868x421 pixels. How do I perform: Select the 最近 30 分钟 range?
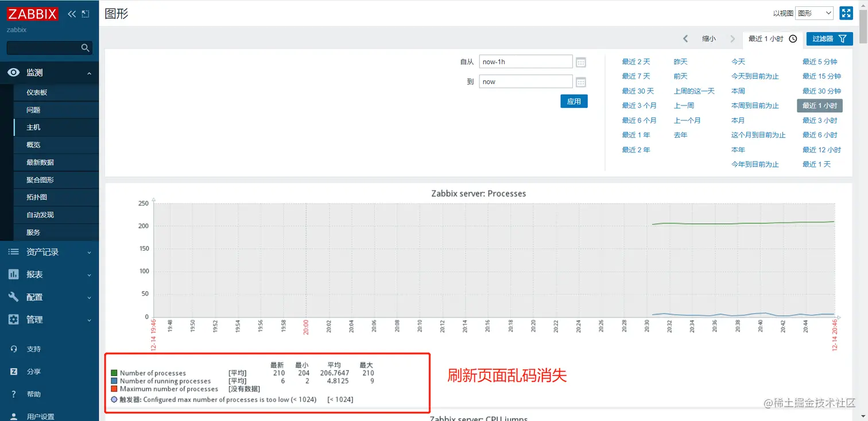[821, 91]
